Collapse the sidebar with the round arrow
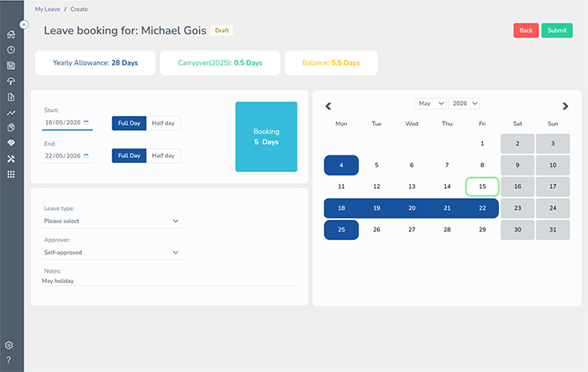588x372 pixels. tap(24, 24)
